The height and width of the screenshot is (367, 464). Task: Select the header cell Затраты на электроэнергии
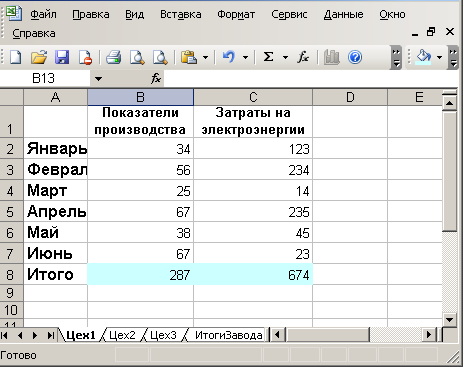point(253,121)
